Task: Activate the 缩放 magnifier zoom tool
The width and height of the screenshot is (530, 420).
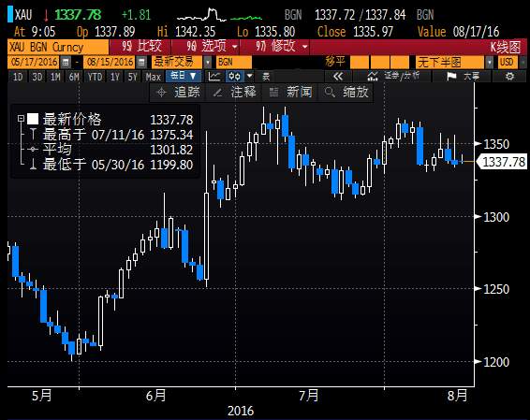Action: [346, 92]
